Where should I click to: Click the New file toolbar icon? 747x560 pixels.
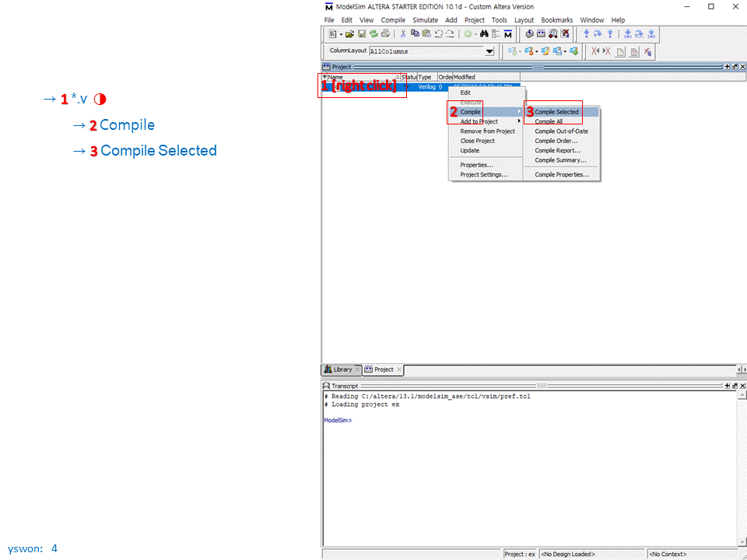[x=332, y=34]
